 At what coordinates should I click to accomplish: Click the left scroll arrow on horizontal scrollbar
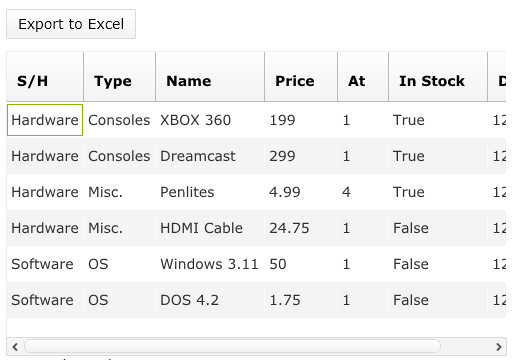click(x=15, y=347)
